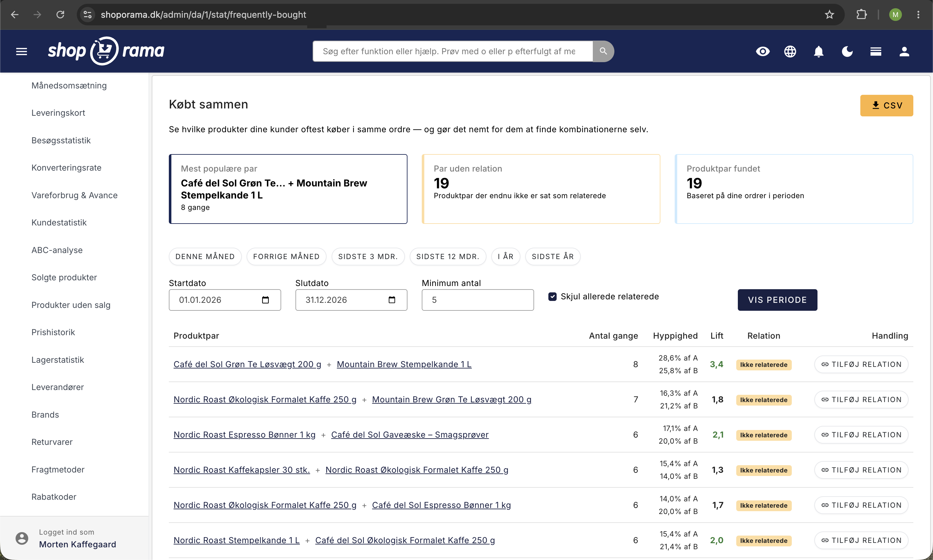Open Lagerstatistik in the sidebar
The height and width of the screenshot is (560, 933).
click(58, 360)
